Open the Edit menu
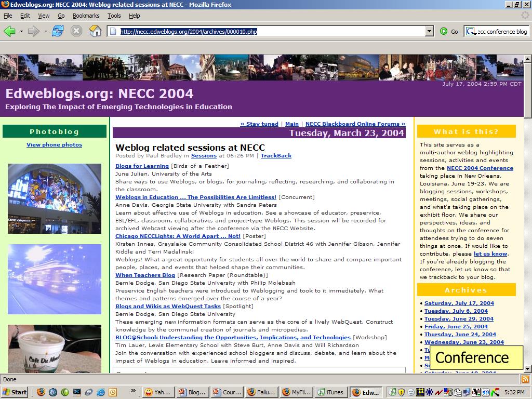The height and width of the screenshot is (399, 532). click(25, 16)
